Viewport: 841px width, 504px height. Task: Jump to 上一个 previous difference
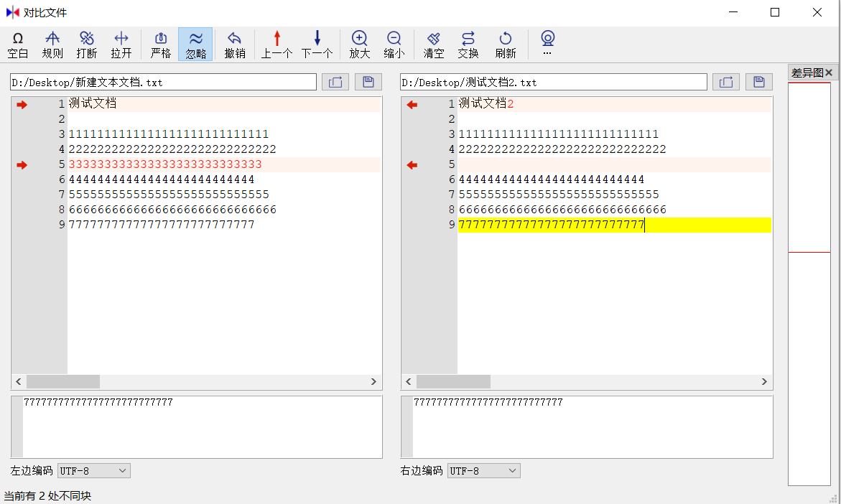(277, 45)
